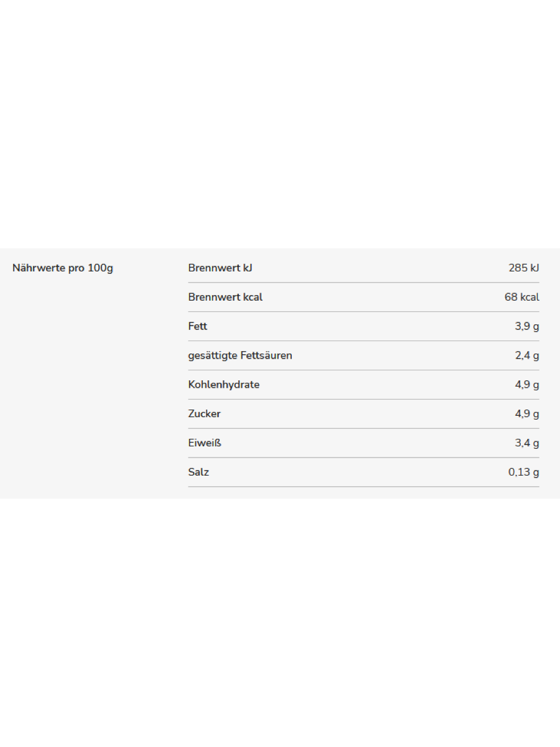
Task: Select the "Zucker" row label
Action: pyautogui.click(x=204, y=414)
